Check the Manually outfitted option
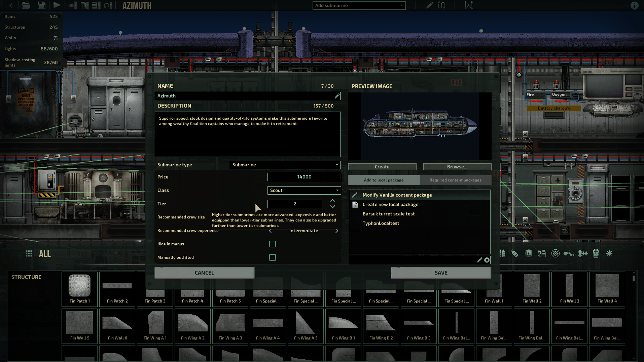This screenshot has width=644, height=362. click(x=273, y=257)
